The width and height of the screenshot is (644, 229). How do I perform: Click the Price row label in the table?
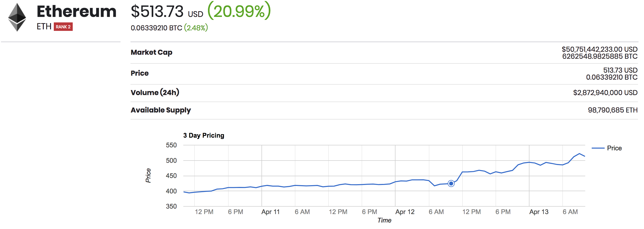tap(139, 73)
